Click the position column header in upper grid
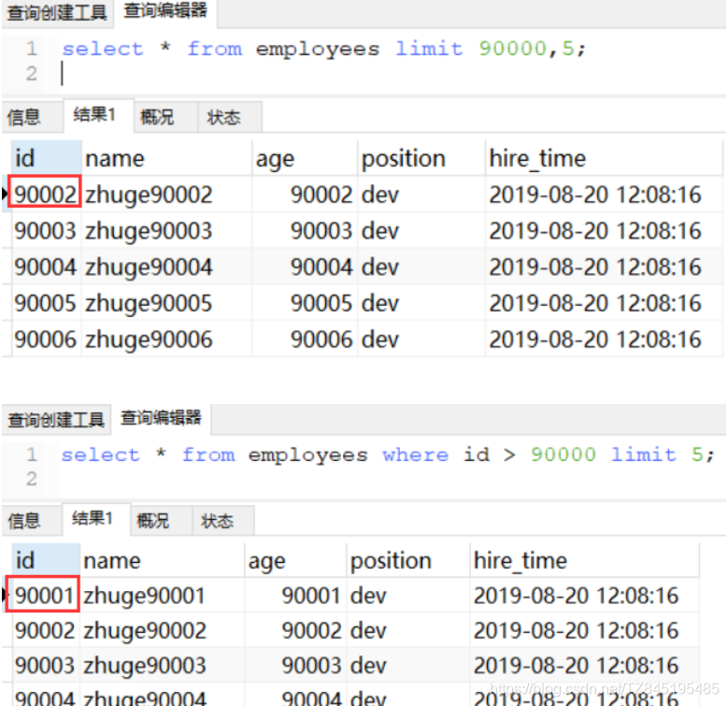The height and width of the screenshot is (706, 728). [x=421, y=158]
